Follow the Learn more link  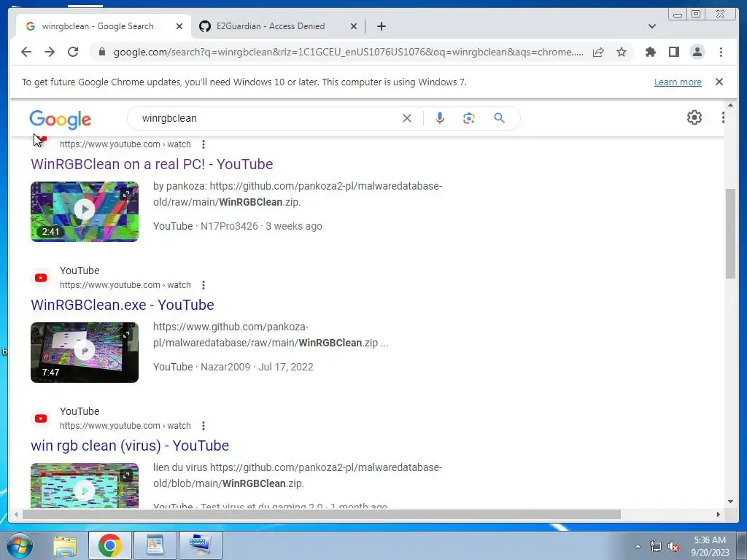point(678,82)
